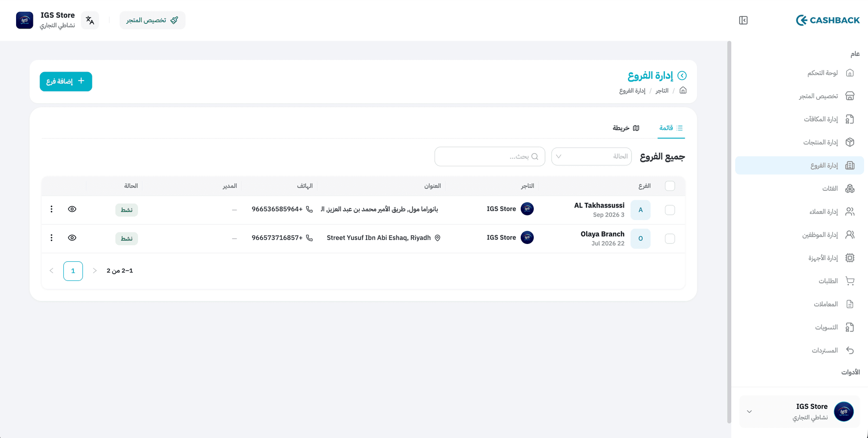Screen dimensions: 868x438
Task: View AL Takhassussi branch with eye icon
Action: click(x=72, y=209)
